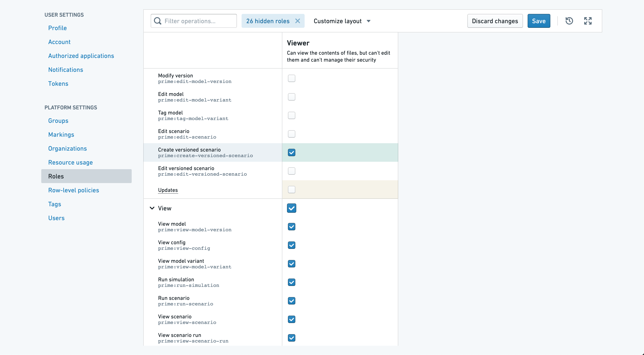Toggle fullscreen expand icon
This screenshot has height=355, width=644.
[x=588, y=21]
